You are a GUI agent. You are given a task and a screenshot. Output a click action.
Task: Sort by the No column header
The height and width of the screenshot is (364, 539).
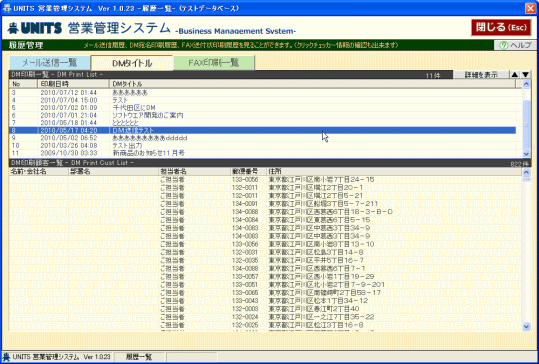tap(23, 84)
